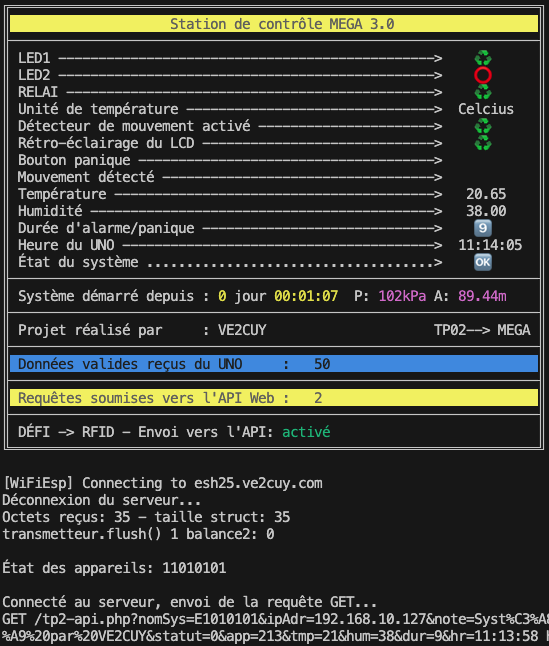Click the transmetteur.flush() log line
Viewport: 549px width, 646px height.
[138, 534]
